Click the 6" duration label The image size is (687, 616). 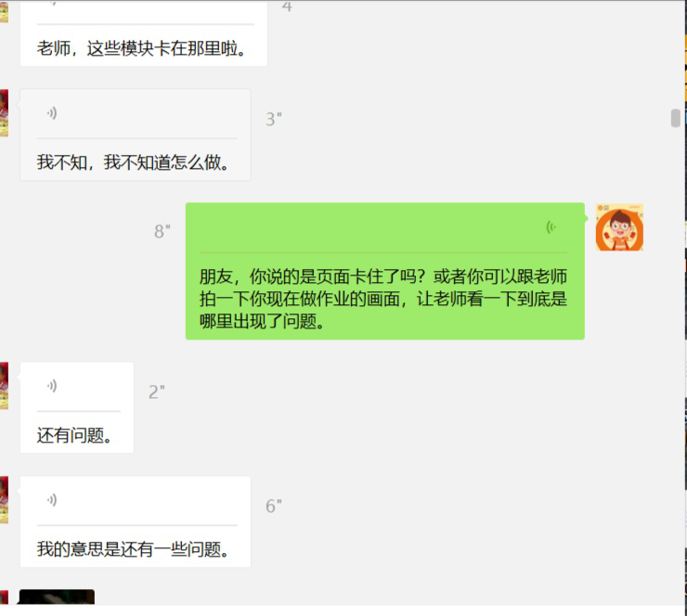pyautogui.click(x=274, y=507)
